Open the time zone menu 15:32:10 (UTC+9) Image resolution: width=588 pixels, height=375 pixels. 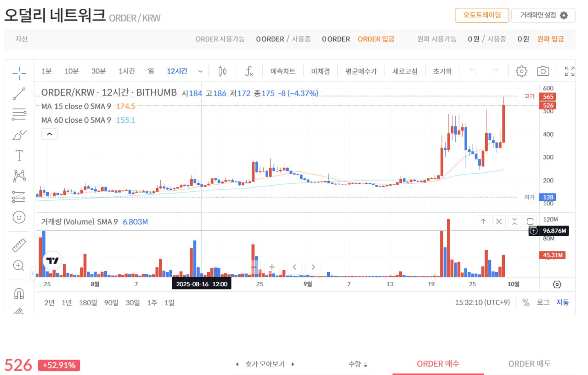(482, 303)
